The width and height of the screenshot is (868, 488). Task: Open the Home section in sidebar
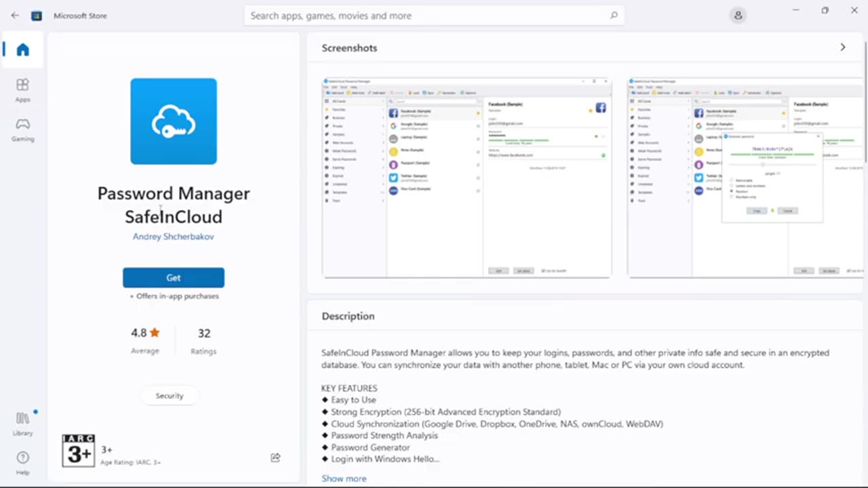(x=22, y=49)
